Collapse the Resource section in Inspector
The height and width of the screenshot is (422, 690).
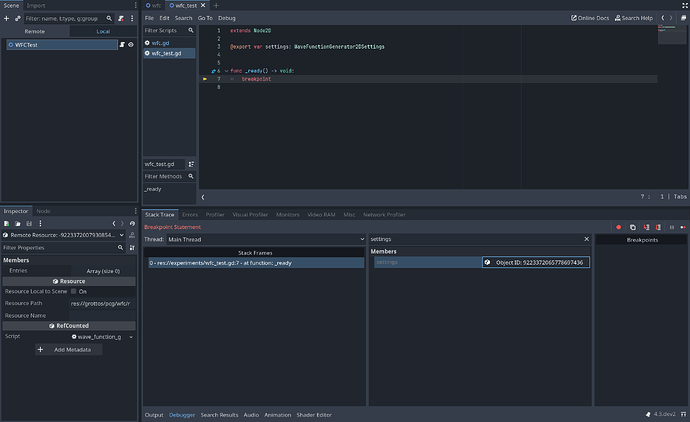click(x=69, y=281)
